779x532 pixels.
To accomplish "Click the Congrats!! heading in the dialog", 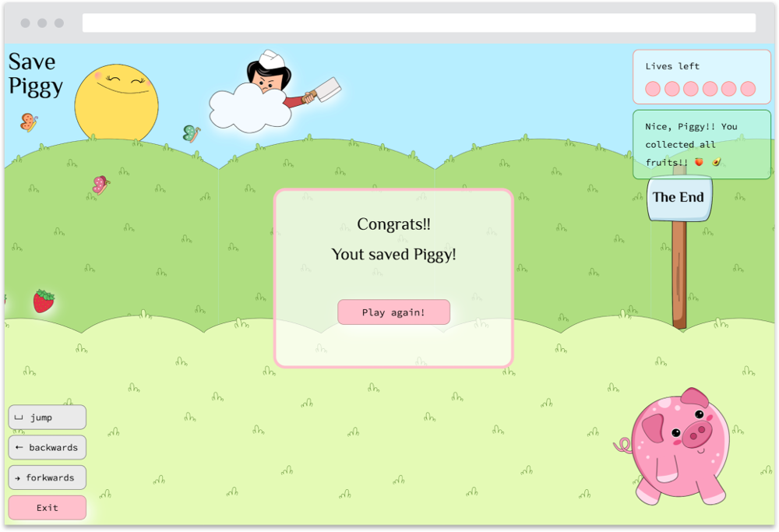I will [393, 224].
